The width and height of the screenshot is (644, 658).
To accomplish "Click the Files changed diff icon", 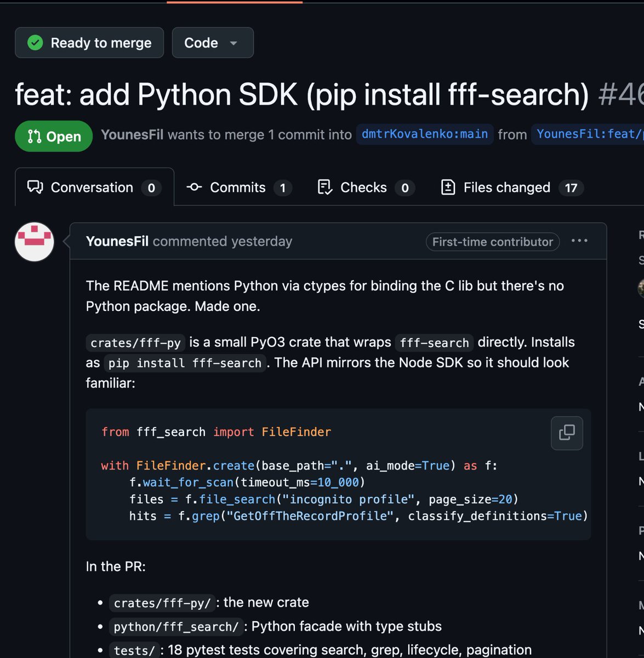I will coord(448,188).
